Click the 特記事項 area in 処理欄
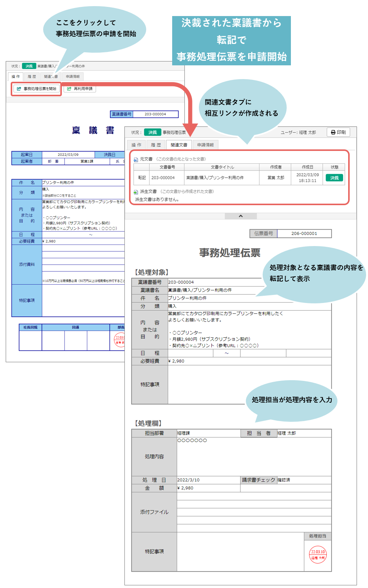 240,552
